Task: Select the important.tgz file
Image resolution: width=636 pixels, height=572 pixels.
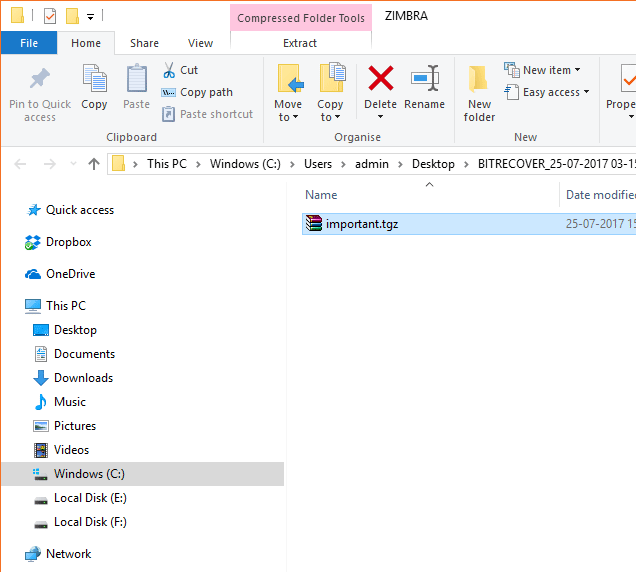Action: coord(469,224)
